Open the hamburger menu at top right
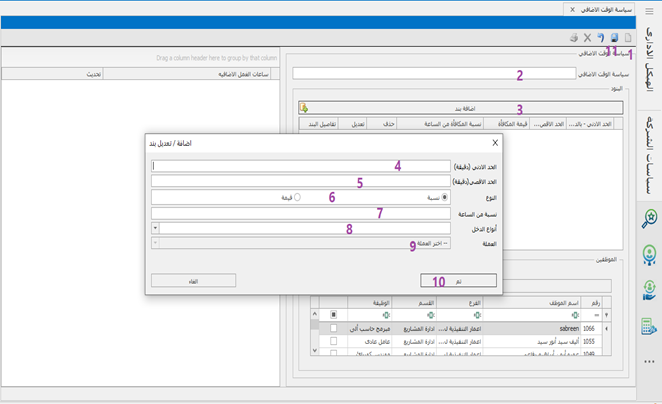Image resolution: width=662 pixels, height=404 pixels. [x=649, y=10]
